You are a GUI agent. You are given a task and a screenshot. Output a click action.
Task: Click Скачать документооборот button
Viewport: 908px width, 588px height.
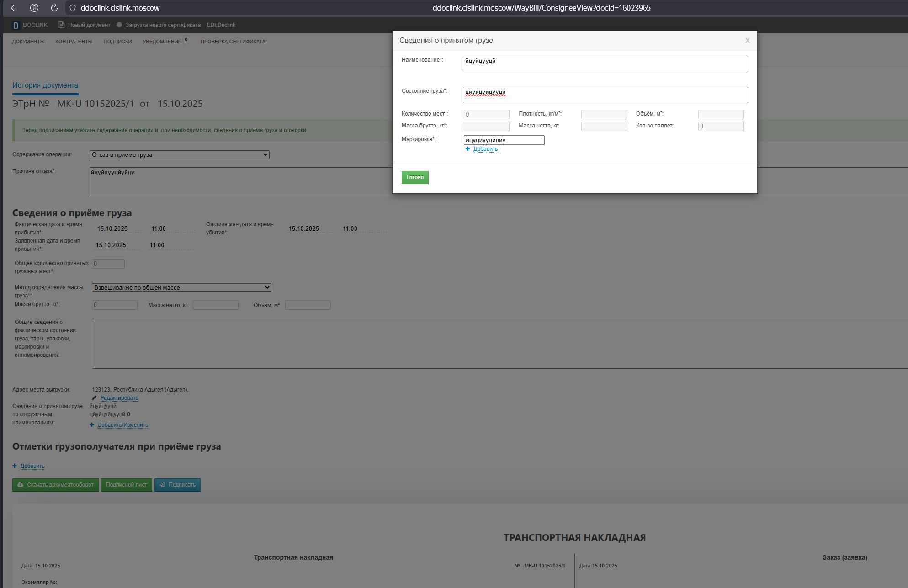click(x=55, y=485)
